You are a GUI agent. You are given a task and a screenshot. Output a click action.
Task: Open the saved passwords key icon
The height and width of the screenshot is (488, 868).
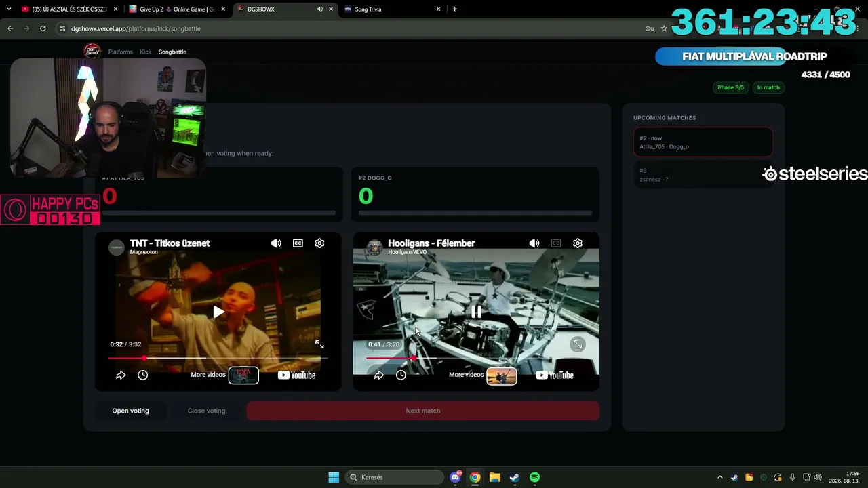(650, 28)
